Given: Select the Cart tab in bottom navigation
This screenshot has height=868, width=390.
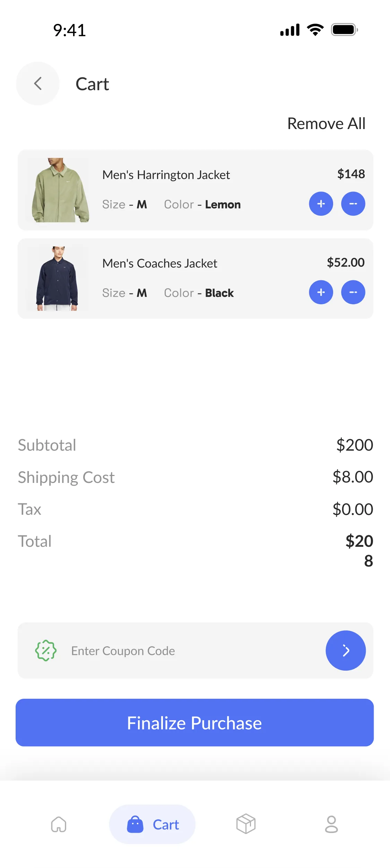Looking at the screenshot, I should point(152,824).
